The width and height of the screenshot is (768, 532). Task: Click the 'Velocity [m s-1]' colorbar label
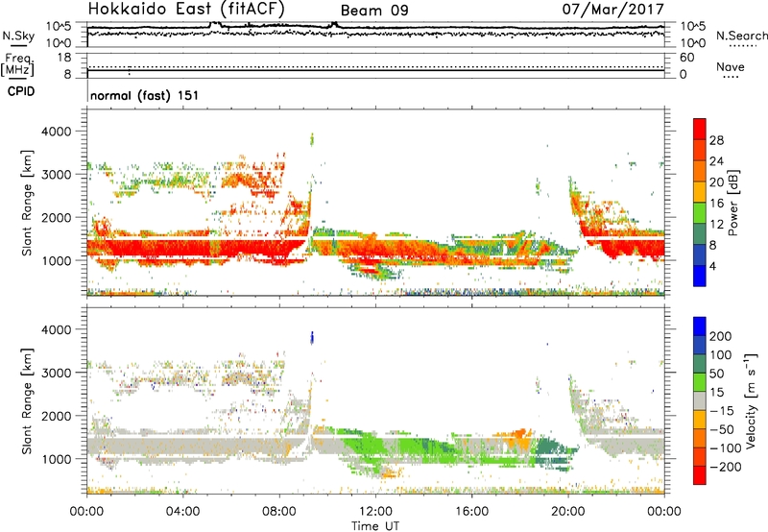pos(751,400)
